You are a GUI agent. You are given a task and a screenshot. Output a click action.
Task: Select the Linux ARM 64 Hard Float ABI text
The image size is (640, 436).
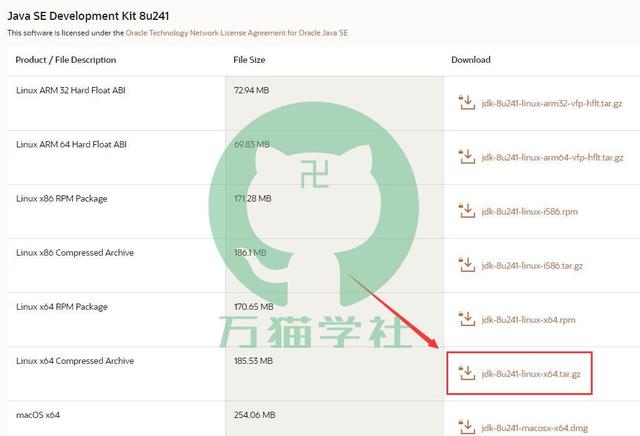point(71,144)
